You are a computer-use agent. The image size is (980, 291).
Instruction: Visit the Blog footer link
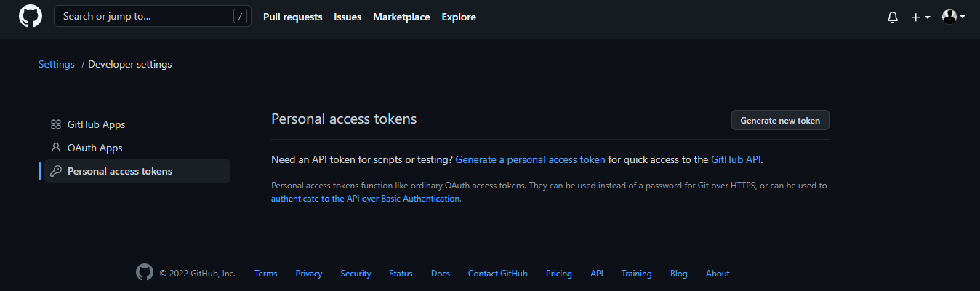point(679,274)
